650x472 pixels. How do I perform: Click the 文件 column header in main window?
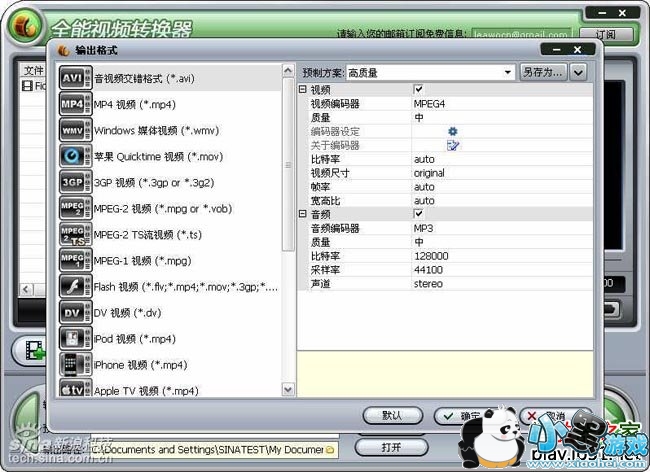point(33,70)
